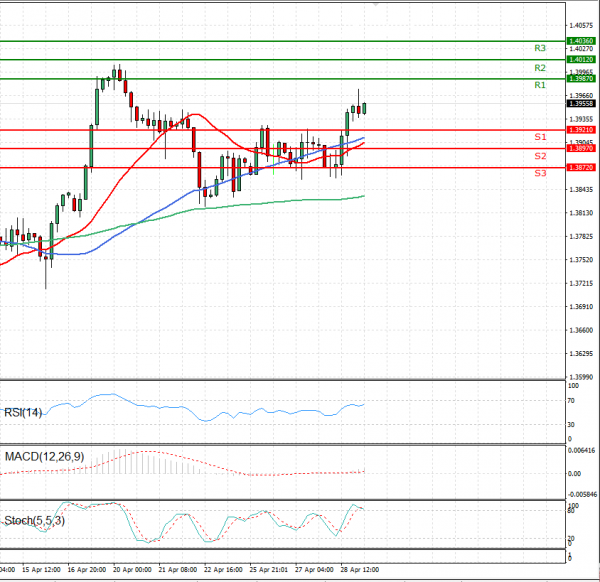Viewport: 600px width, 582px height.
Task: Select the Stoch(5,5,3) indicator label
Action: [x=33, y=520]
